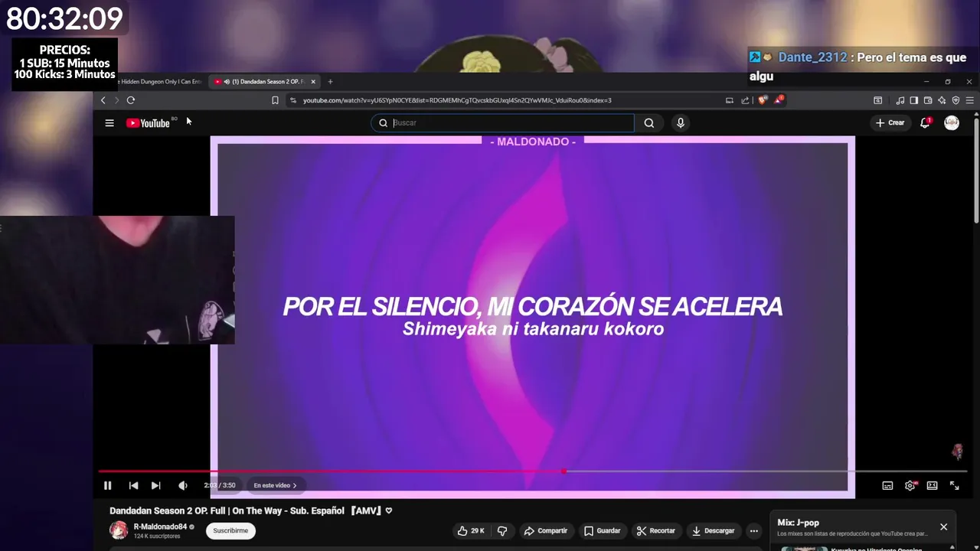Screen dimensions: 980x551
Task: Save the video with Guardar
Action: (x=602, y=530)
